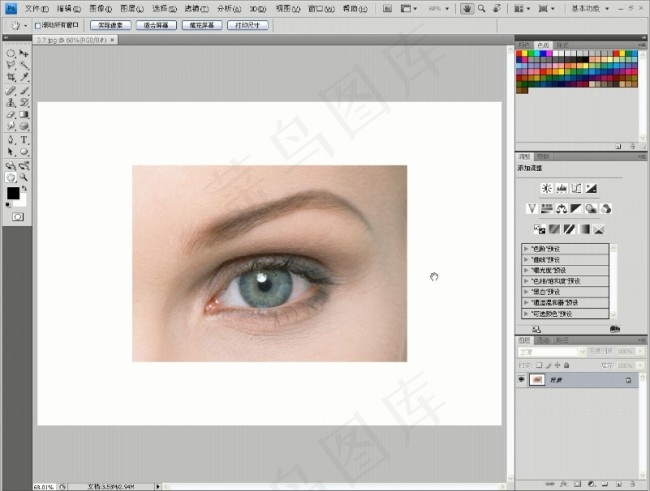Select the Gradient tool

[x=24, y=114]
